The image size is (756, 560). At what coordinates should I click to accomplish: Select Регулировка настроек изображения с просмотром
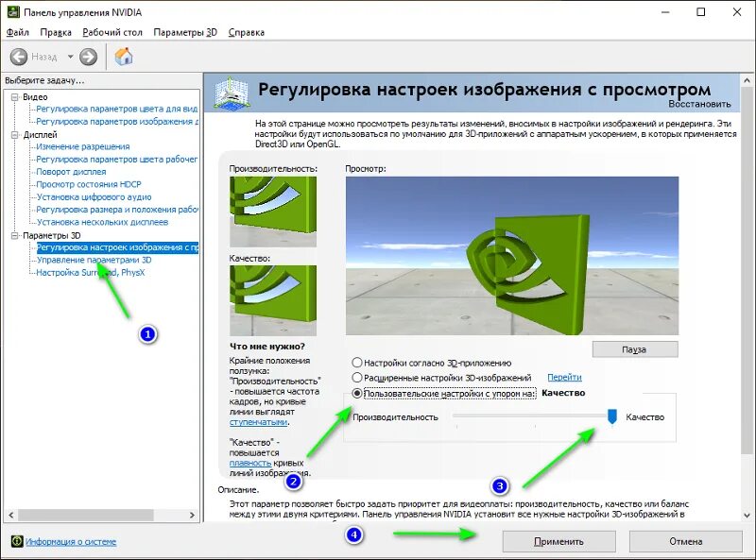coord(117,247)
